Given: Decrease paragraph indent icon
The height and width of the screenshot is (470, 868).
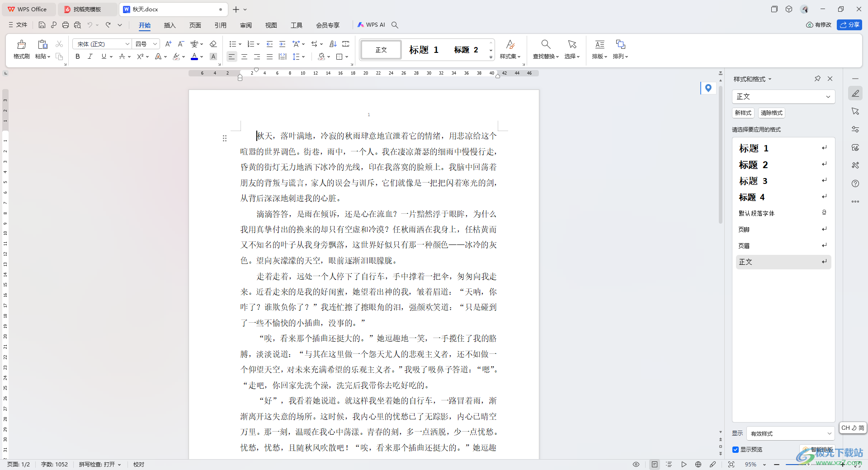Looking at the screenshot, I should click(269, 44).
